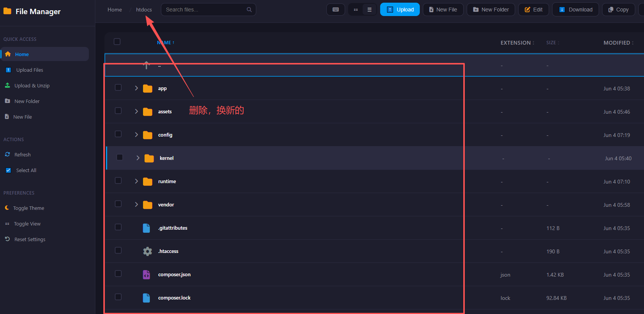Click the New File toolbar button
Screen dimensions: 644x314
(443, 10)
